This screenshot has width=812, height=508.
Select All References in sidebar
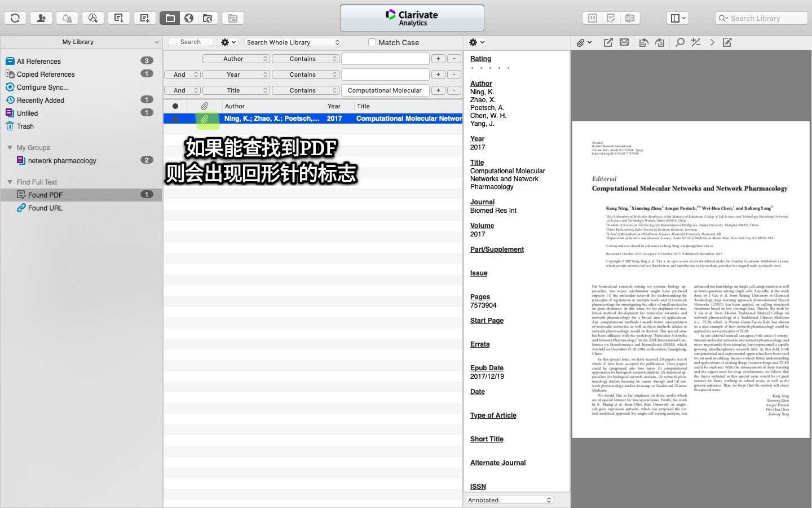point(81,61)
